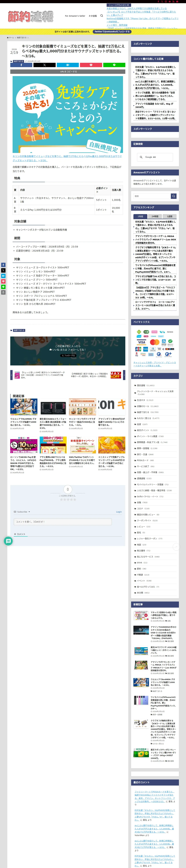This screenshot has width=186, height=868.
Task: Click 節約速報 site logo
Action: click(x=31, y=16)
